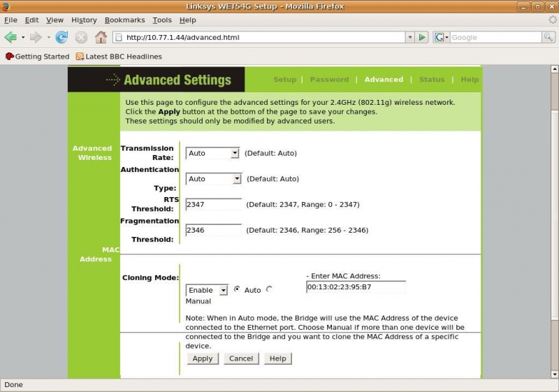Click the RTS Threshold input field
Viewport: 559px width, 392px height.
point(213,204)
